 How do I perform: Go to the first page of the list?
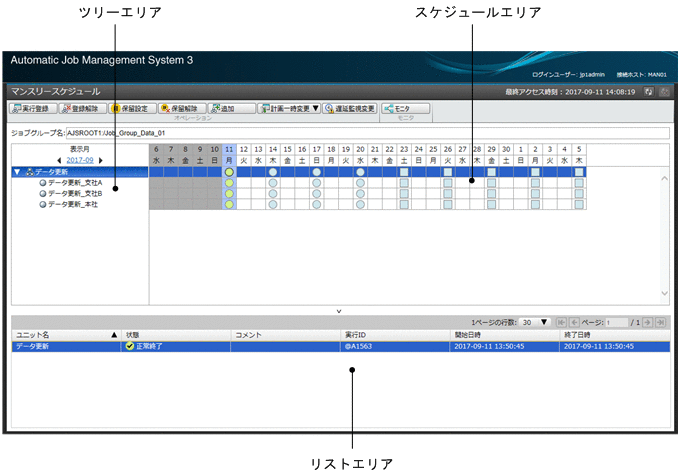[x=561, y=322]
